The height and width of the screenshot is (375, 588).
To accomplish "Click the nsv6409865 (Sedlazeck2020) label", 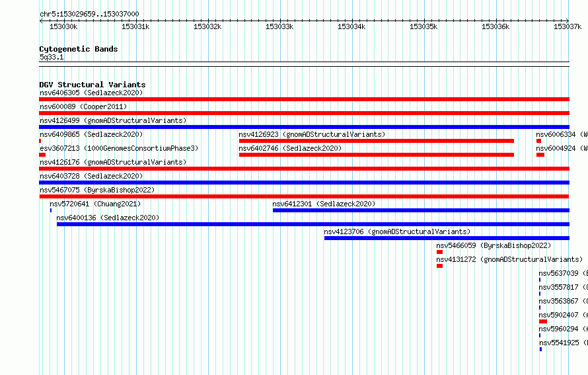I will click(91, 134).
